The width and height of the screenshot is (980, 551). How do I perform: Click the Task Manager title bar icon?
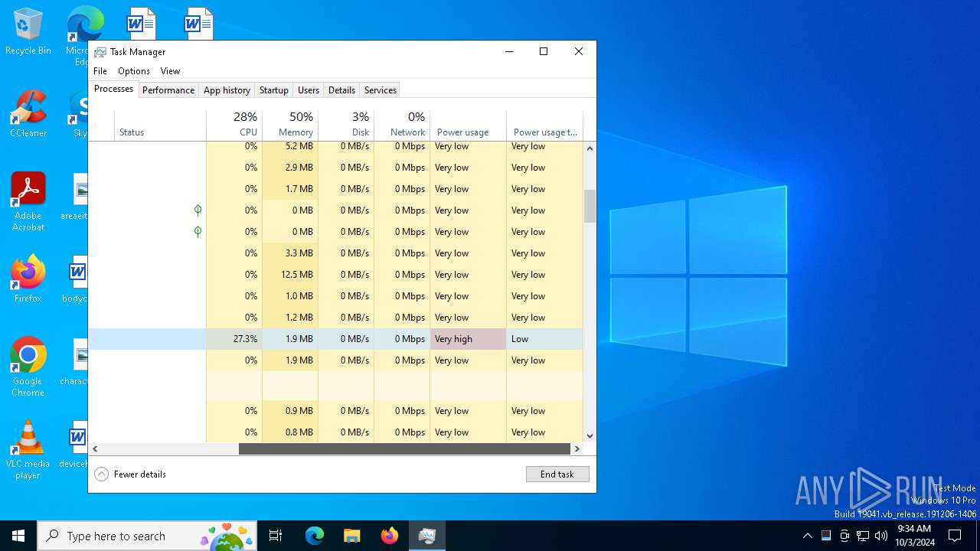[100, 52]
